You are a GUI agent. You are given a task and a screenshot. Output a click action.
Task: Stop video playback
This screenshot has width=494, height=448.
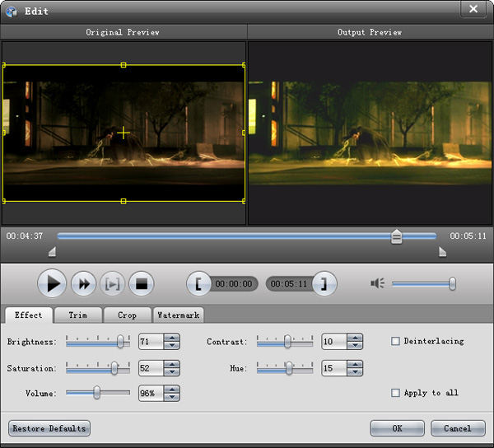pyautogui.click(x=142, y=284)
